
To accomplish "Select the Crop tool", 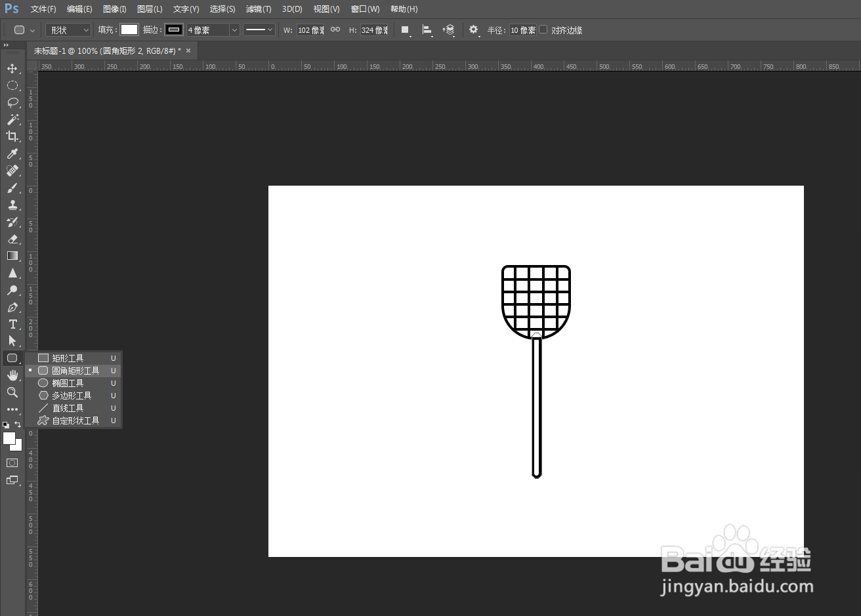I will click(x=12, y=136).
